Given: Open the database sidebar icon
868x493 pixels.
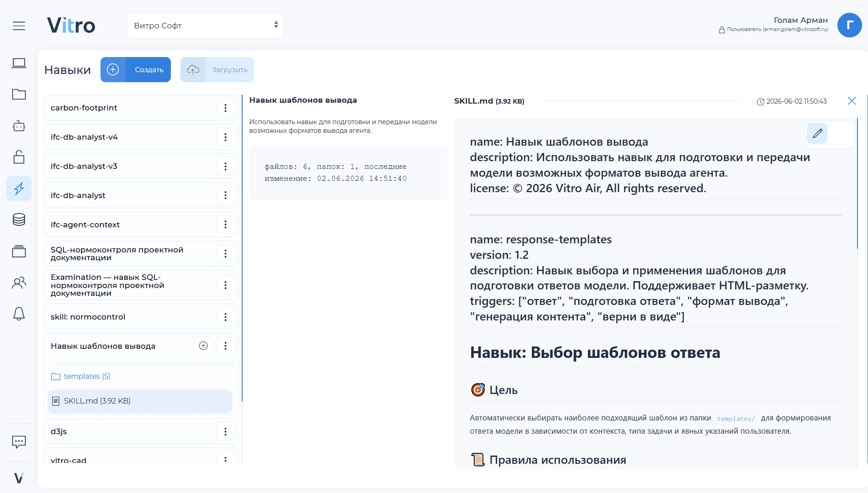Looking at the screenshot, I should [19, 220].
